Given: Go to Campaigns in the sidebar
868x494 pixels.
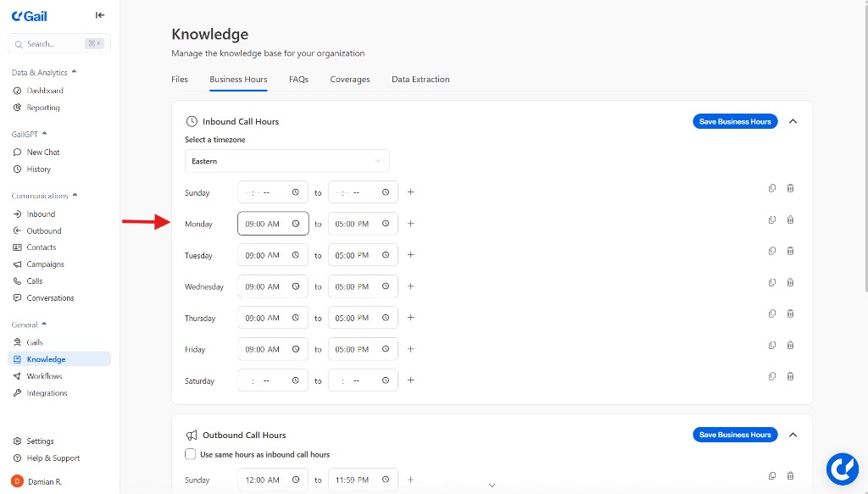Looking at the screenshot, I should click(45, 264).
